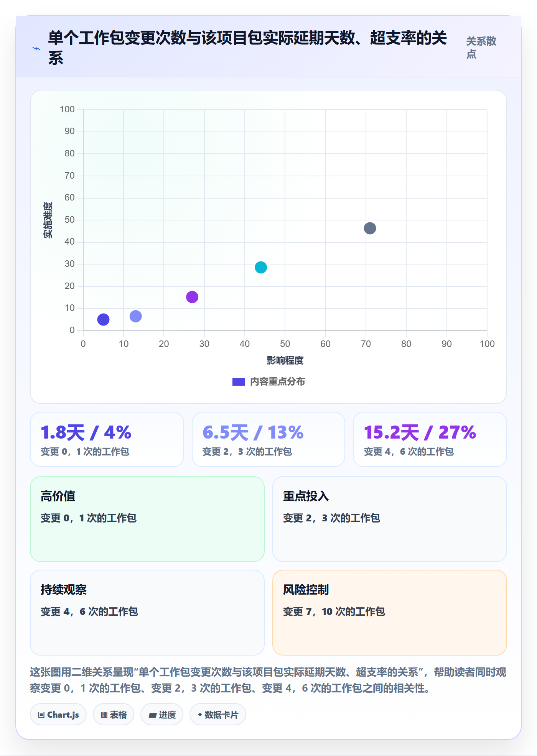Screen dimensions: 537x756
Task: Click the Chart.js tag chip
Action: 58,715
